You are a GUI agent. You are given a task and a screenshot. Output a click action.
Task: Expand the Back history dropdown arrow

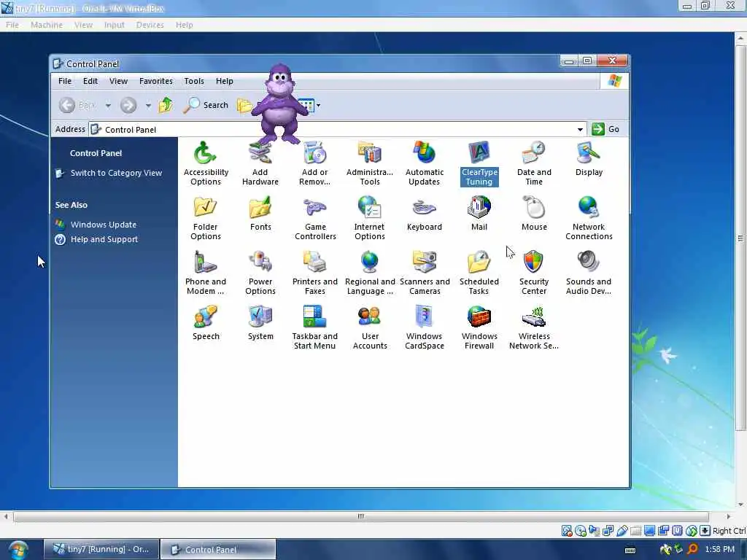point(108,105)
